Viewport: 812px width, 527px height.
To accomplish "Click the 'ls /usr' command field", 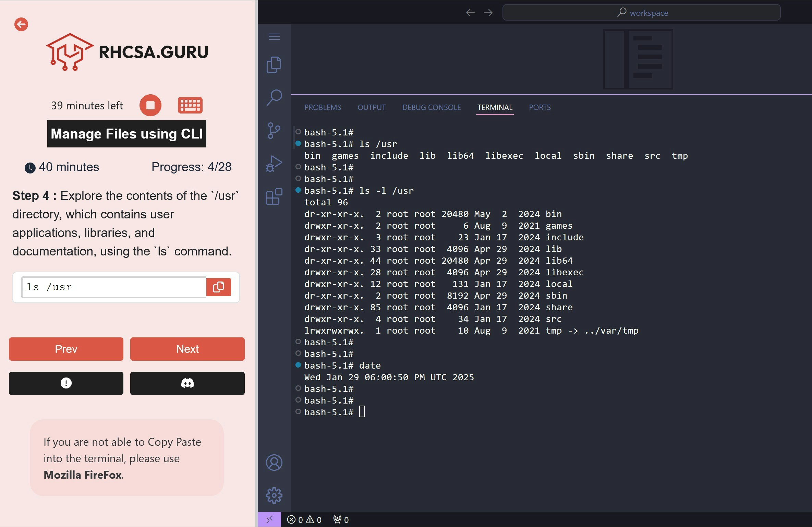I will [114, 287].
